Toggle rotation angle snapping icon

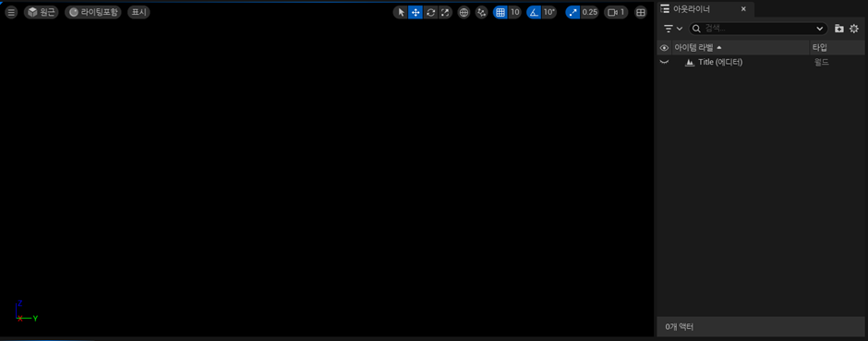pyautogui.click(x=534, y=12)
